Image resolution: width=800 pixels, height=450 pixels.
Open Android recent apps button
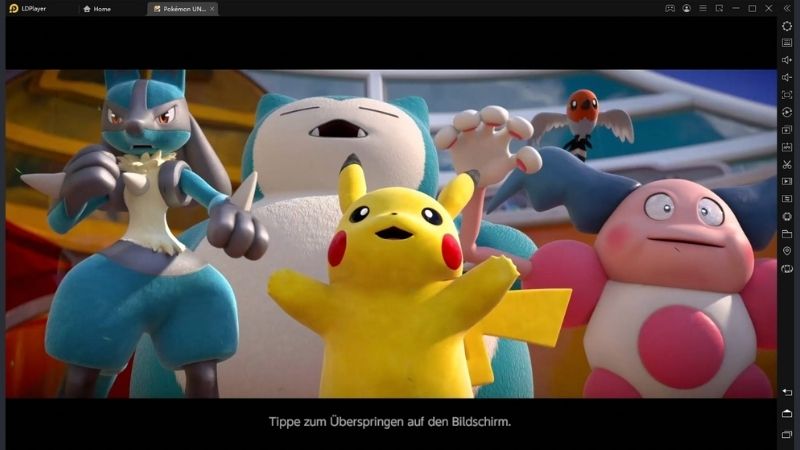tap(787, 434)
